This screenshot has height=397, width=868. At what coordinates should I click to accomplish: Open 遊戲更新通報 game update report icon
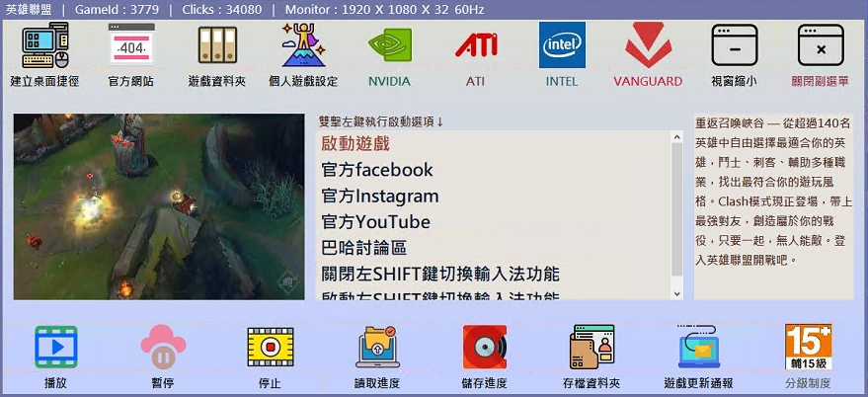click(x=698, y=348)
